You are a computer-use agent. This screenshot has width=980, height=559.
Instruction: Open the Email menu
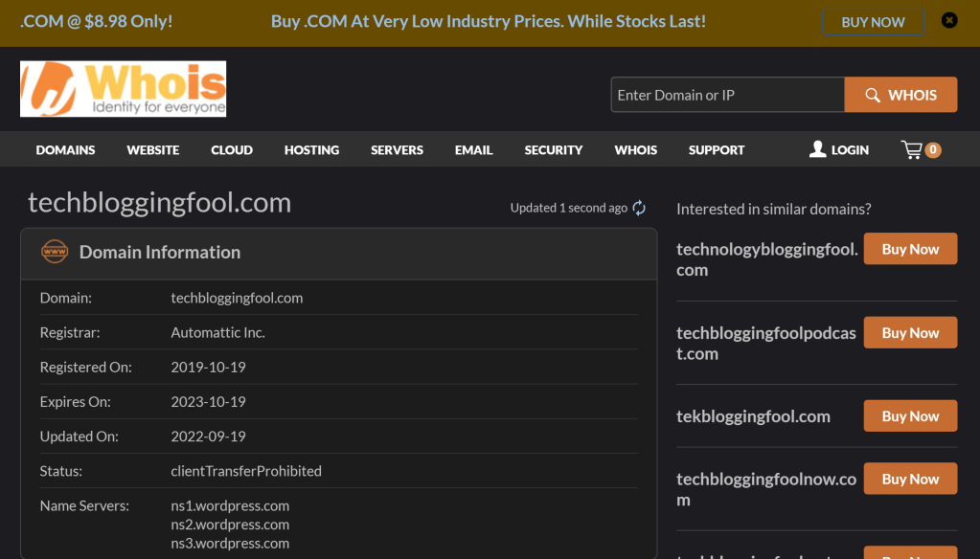tap(473, 150)
